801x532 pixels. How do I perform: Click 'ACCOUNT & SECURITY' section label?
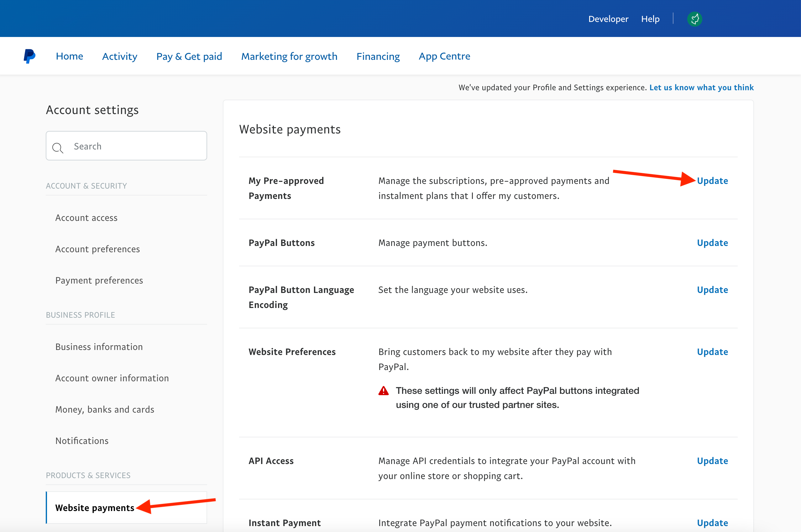click(86, 186)
